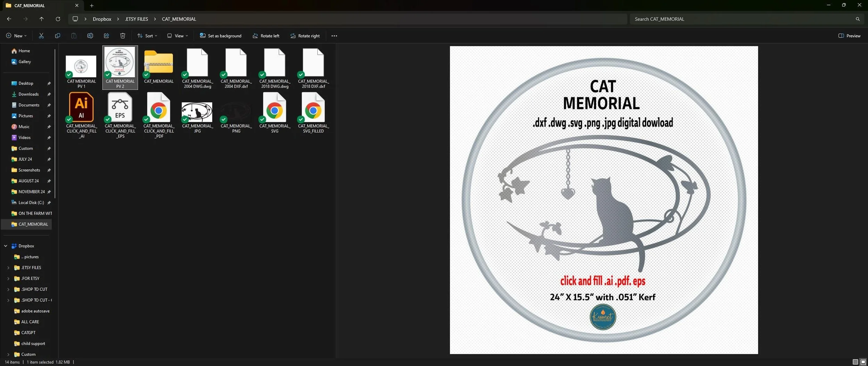Click .ETSY FILES in the address breadcrumb
The height and width of the screenshot is (366, 868).
pos(136,19)
